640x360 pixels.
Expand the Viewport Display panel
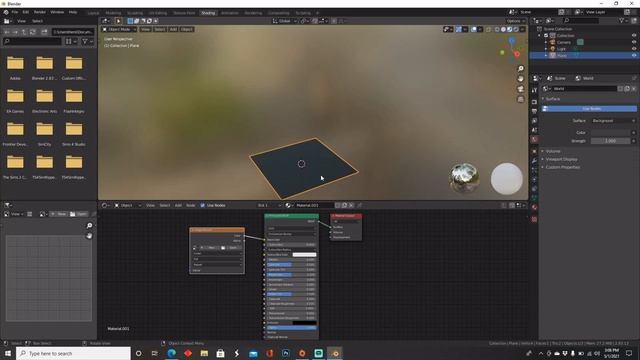[x=562, y=159]
